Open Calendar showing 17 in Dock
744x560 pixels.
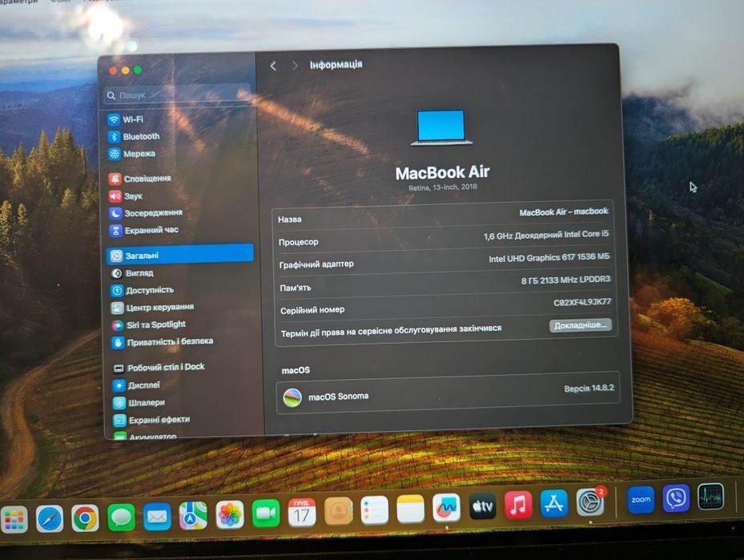tap(302, 513)
